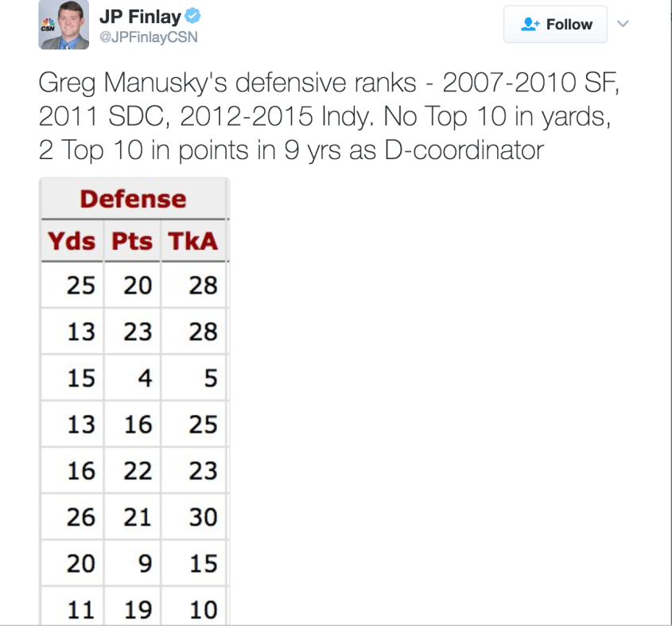Select the Pts cell showing 4

[x=145, y=379]
